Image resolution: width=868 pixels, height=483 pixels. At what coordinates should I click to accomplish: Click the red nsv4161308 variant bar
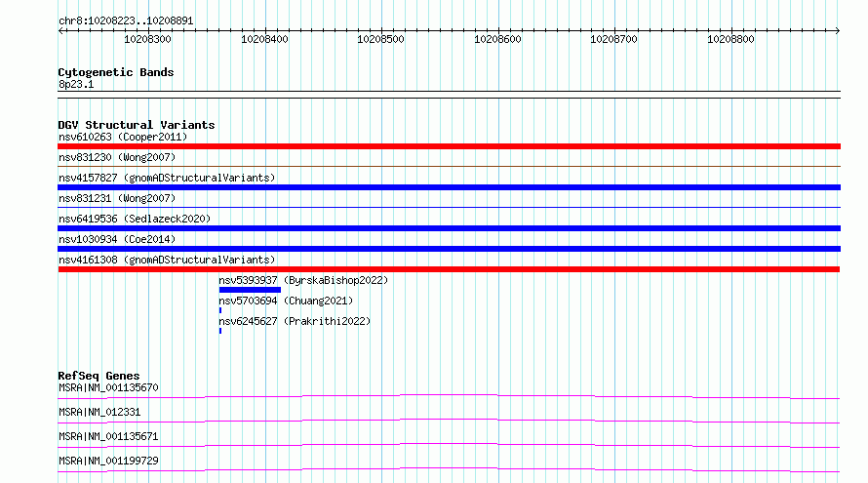[x=449, y=269]
